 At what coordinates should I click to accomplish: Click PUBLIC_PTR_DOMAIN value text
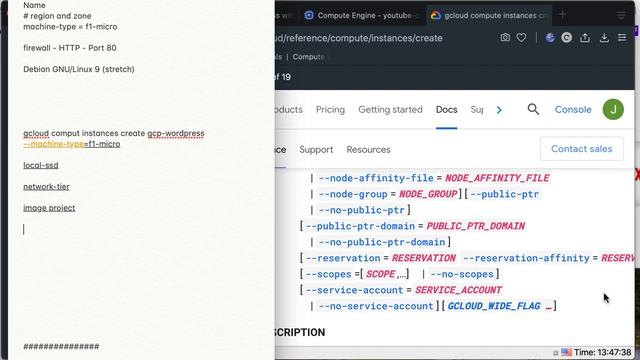[476, 226]
